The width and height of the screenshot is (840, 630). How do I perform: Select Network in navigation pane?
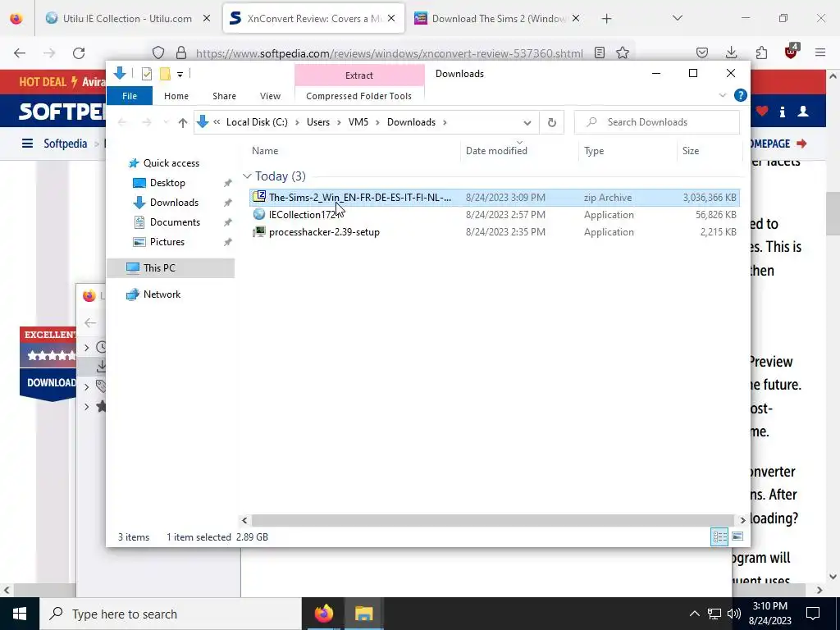pyautogui.click(x=162, y=294)
